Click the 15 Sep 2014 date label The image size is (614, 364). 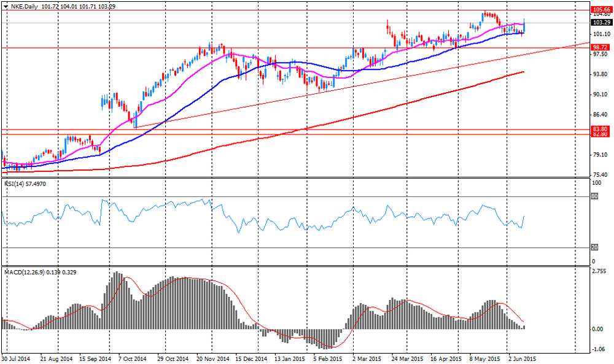[x=95, y=358]
